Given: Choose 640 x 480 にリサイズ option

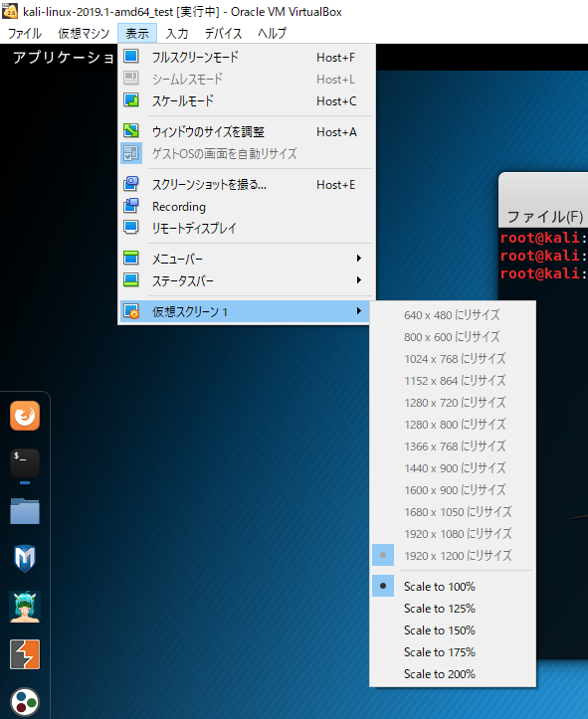Looking at the screenshot, I should pyautogui.click(x=453, y=314).
